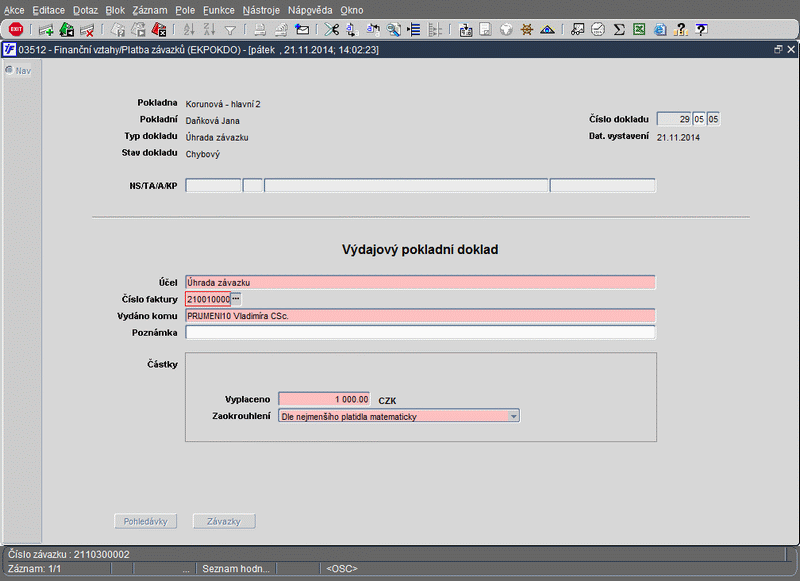Click the Daňková Jana cashier value
This screenshot has width=800, height=581.
click(x=212, y=121)
